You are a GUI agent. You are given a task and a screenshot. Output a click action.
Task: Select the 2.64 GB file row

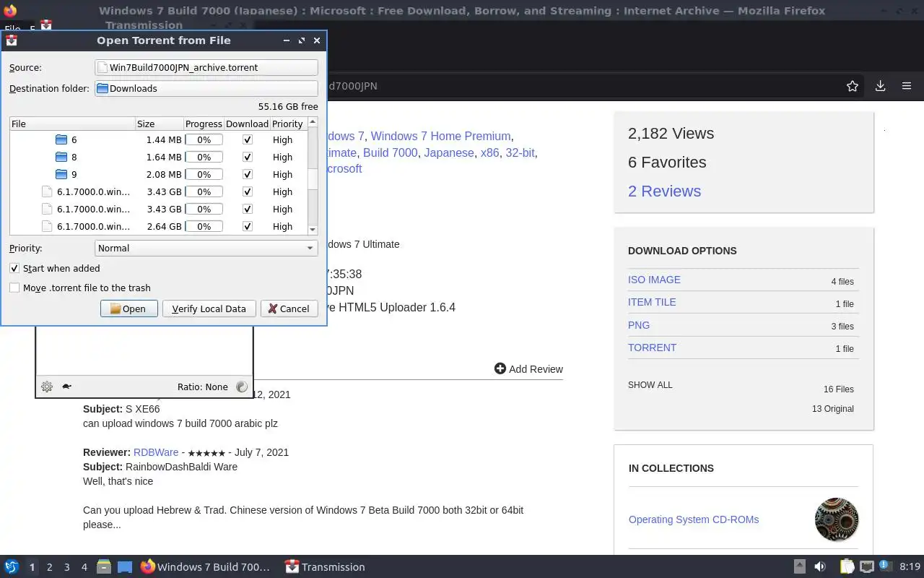coord(159,226)
